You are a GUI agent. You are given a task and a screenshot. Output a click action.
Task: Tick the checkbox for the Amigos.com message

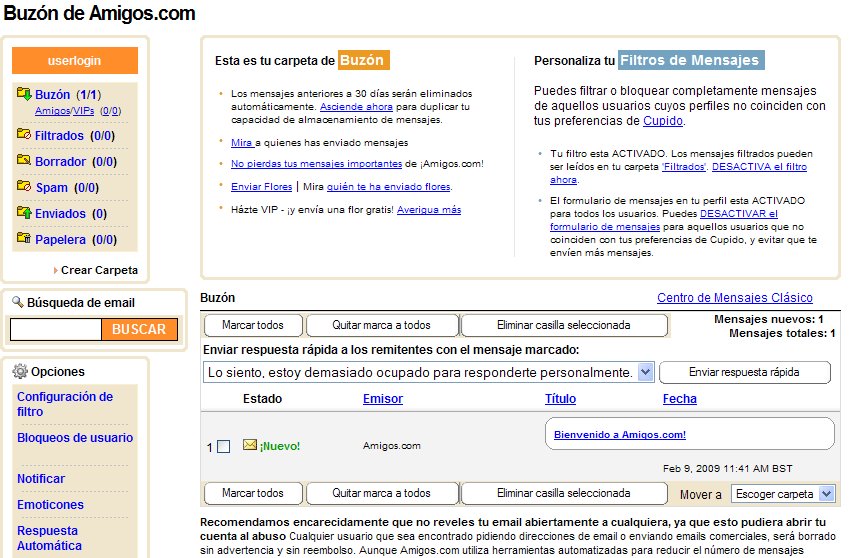223,447
